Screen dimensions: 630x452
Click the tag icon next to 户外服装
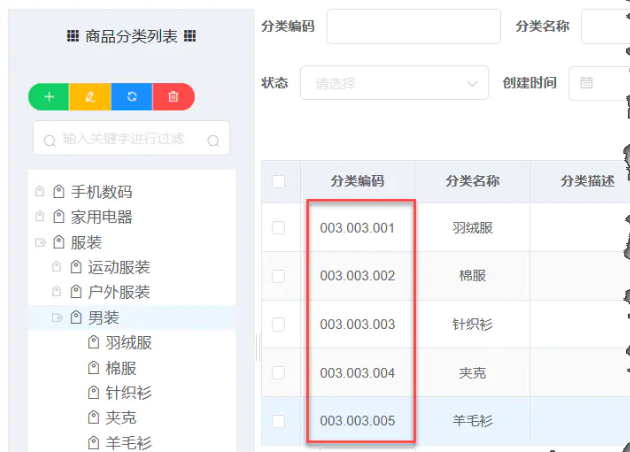click(76, 292)
